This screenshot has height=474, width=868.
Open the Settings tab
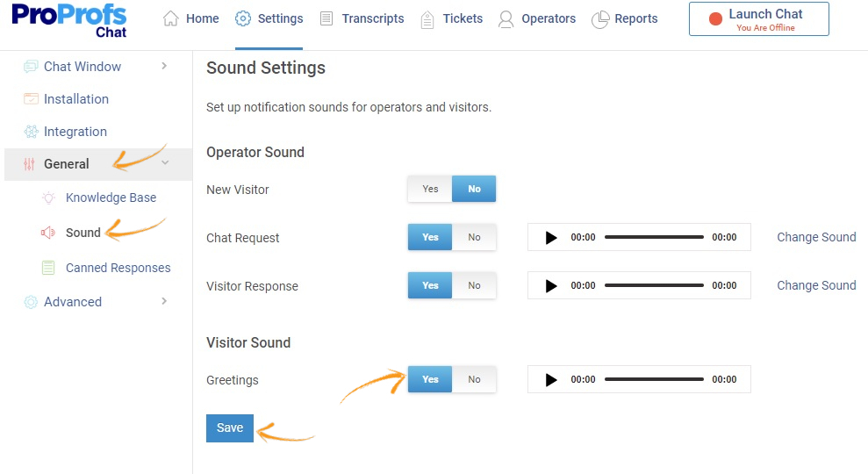pyautogui.click(x=269, y=18)
